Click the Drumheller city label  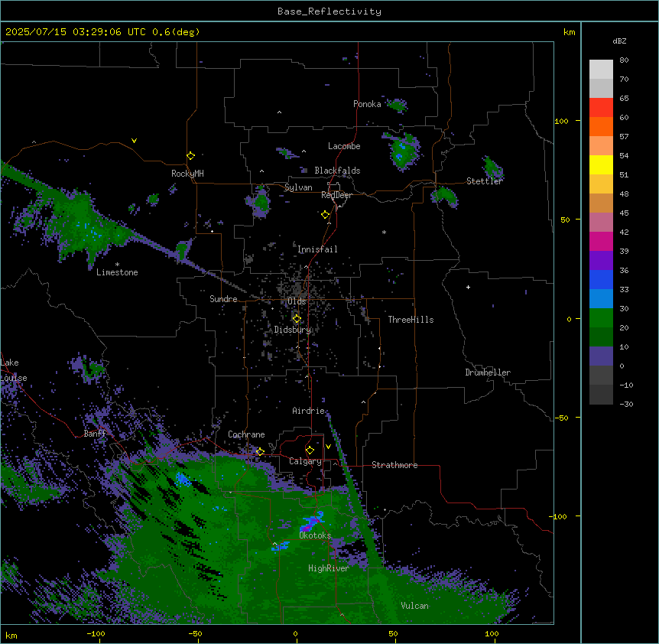pyautogui.click(x=488, y=372)
